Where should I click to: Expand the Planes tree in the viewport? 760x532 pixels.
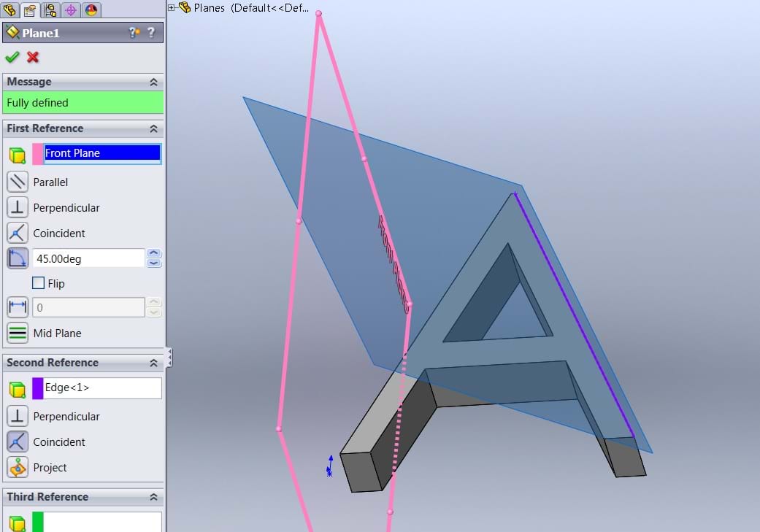pyautogui.click(x=172, y=8)
